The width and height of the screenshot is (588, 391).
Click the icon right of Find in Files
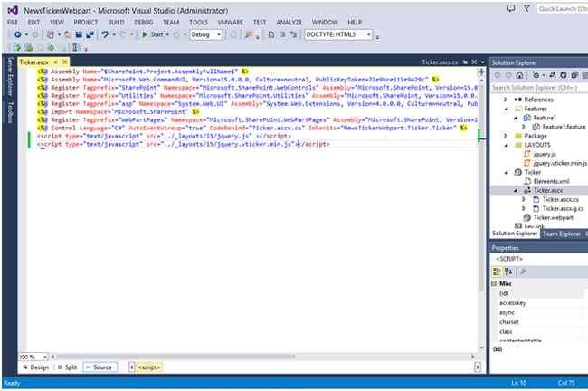(x=271, y=34)
